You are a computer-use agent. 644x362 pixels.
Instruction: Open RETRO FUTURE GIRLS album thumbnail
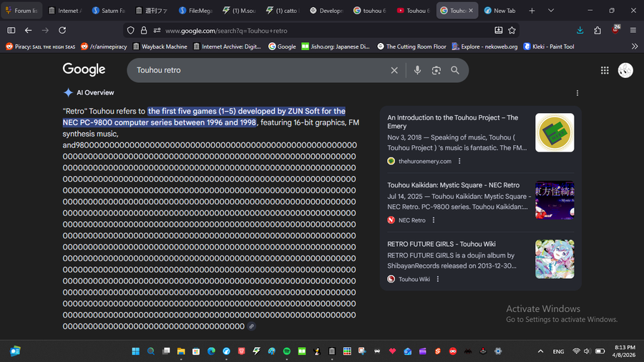tap(555, 259)
